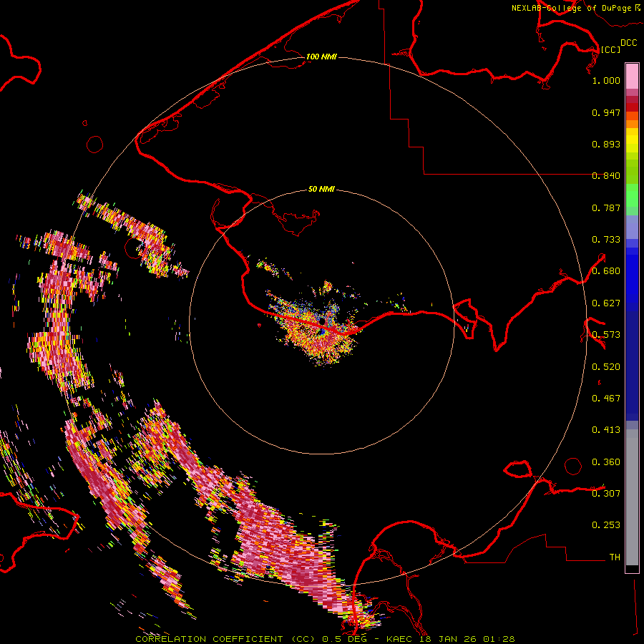
Task: Click the [CC] legend label
Action: 610,49
